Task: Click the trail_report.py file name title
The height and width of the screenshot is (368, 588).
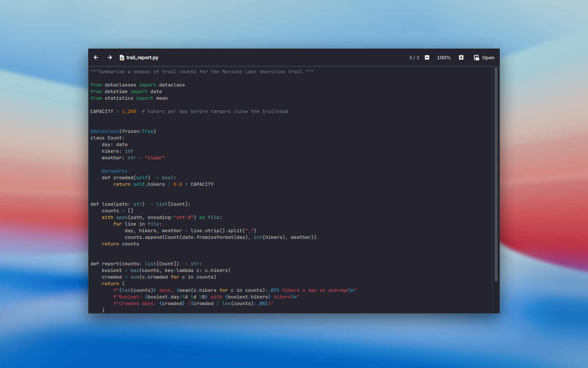Action: pyautogui.click(x=142, y=58)
